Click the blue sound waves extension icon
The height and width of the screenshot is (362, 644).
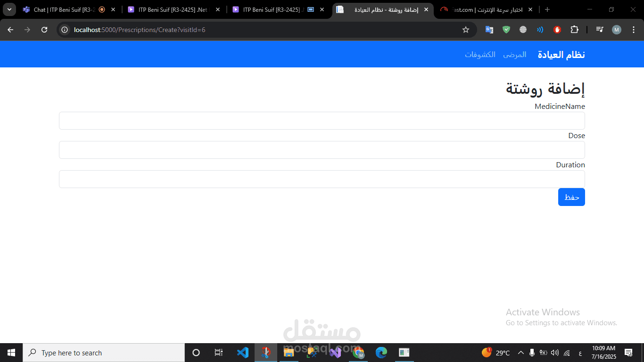click(540, 30)
